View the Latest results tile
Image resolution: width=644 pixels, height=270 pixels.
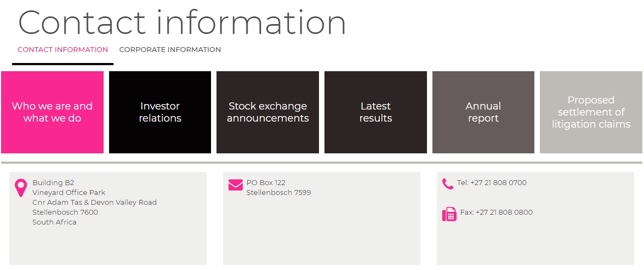375,112
